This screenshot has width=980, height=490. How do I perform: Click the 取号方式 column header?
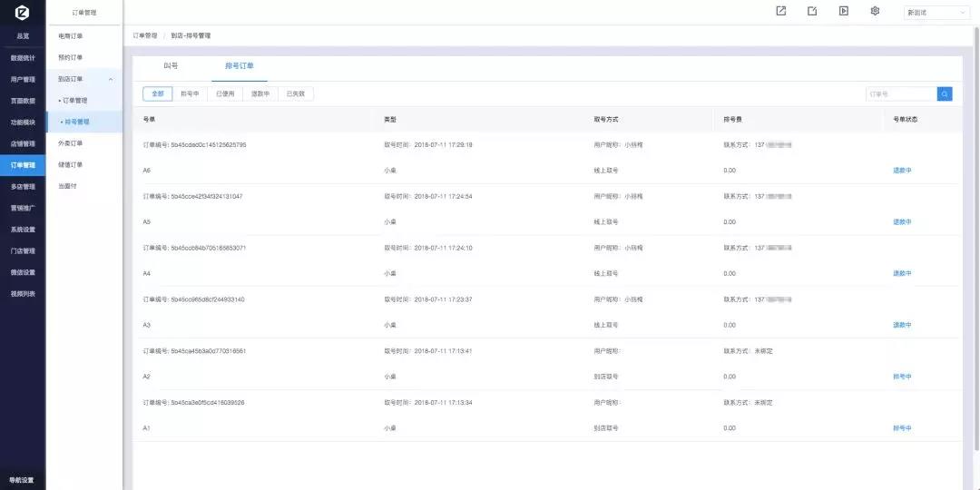[x=605, y=119]
